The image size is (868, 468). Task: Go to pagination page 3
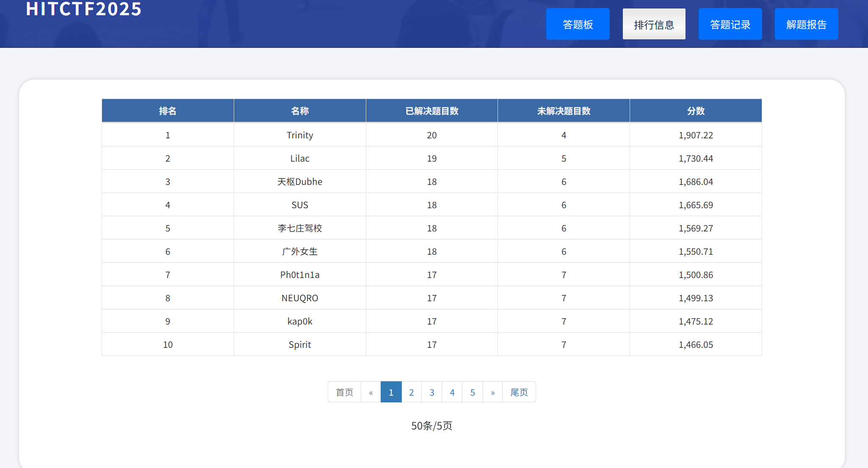click(431, 392)
